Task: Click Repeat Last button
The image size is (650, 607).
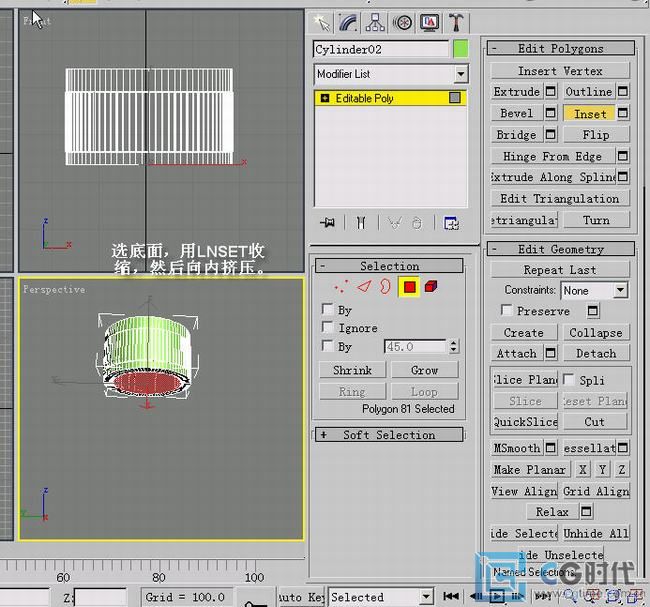Action: point(560,270)
